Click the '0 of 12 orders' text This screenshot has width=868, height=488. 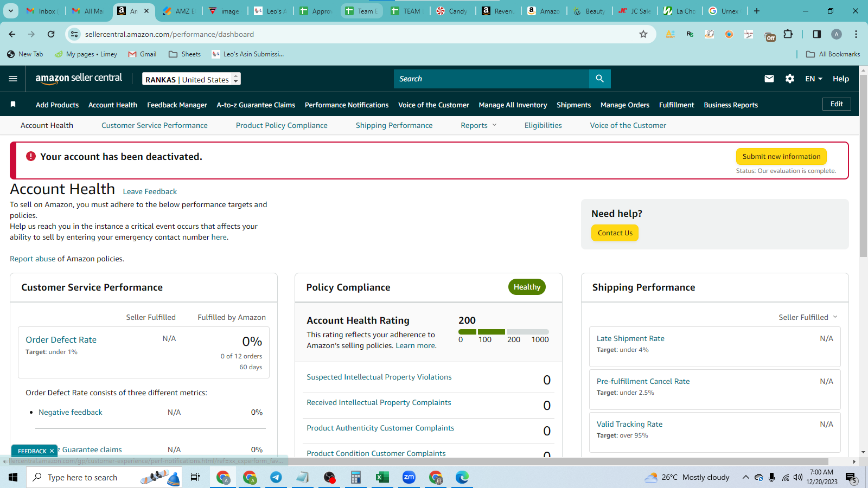[x=241, y=356]
